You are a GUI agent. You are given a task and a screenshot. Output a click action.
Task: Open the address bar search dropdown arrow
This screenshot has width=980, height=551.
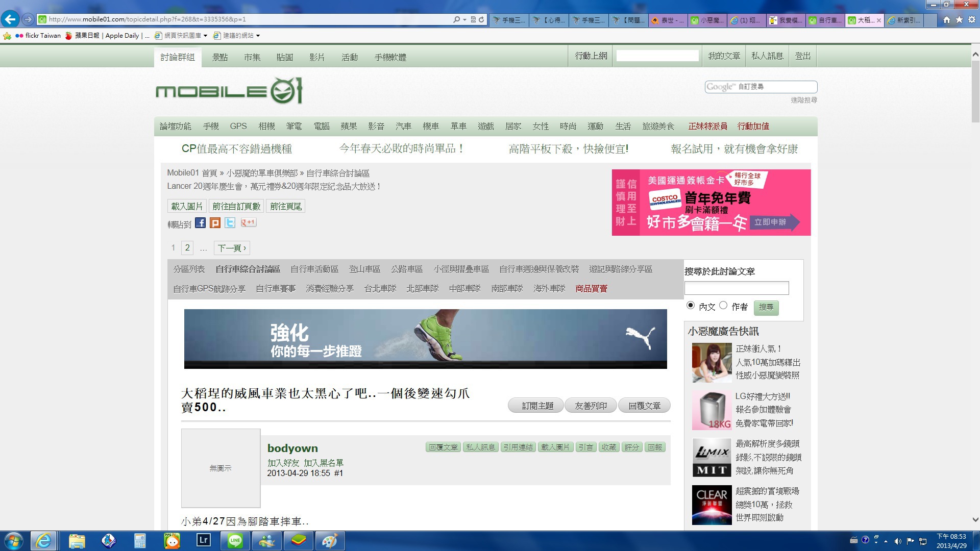464,19
